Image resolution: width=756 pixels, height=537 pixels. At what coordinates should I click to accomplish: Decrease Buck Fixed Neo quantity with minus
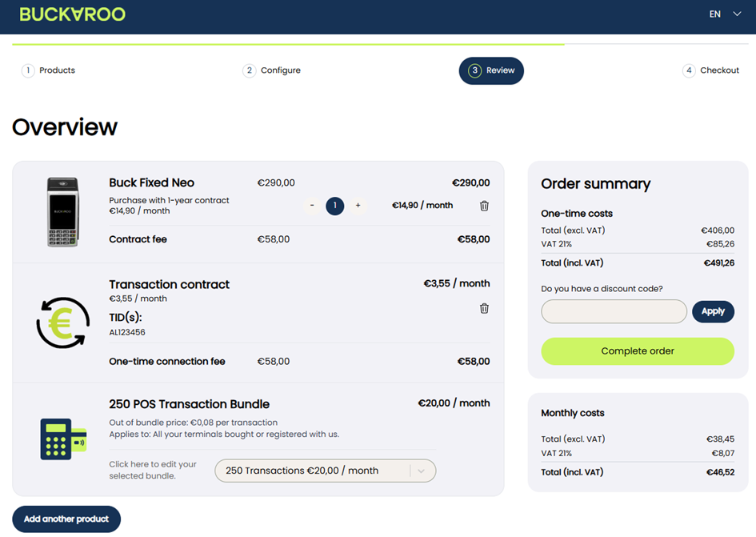(312, 206)
